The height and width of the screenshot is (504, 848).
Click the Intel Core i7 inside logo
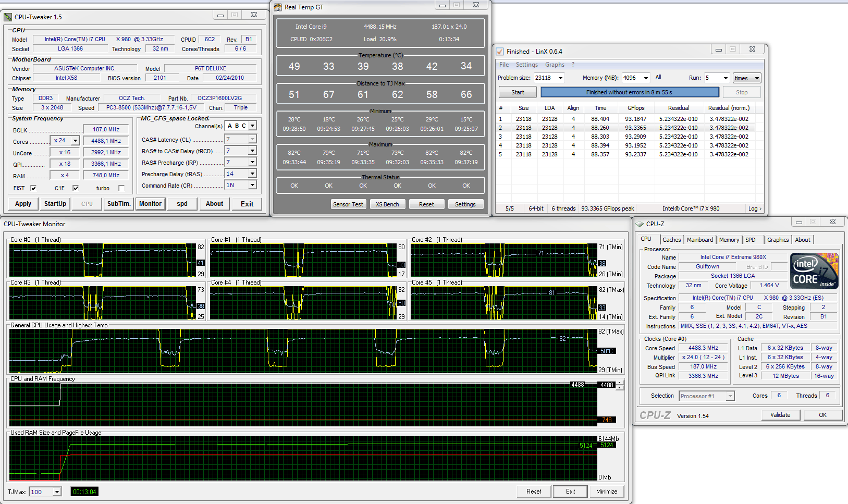point(814,271)
